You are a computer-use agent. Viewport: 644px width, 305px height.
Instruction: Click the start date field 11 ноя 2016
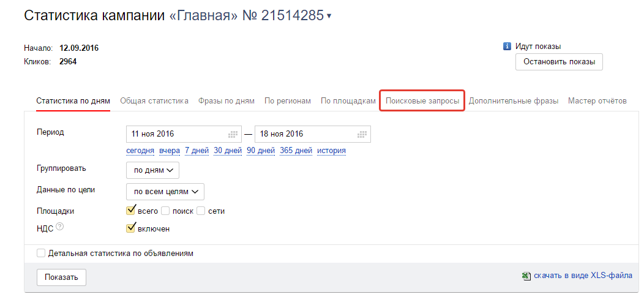(x=184, y=134)
